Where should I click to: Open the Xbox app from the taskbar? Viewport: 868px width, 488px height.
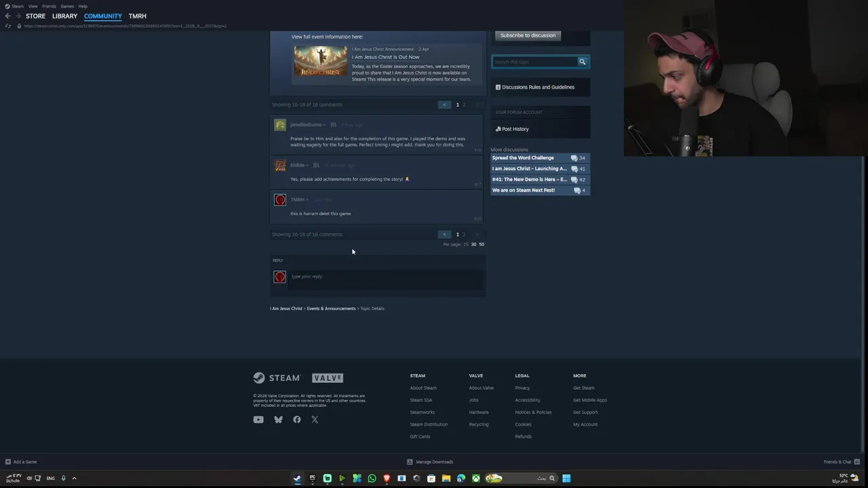[x=476, y=479]
